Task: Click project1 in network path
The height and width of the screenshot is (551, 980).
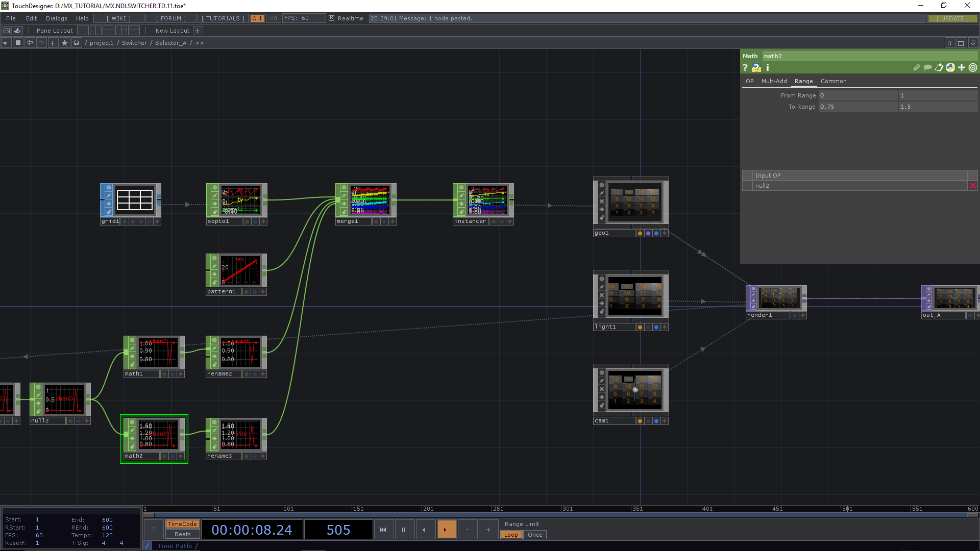Action: point(102,43)
